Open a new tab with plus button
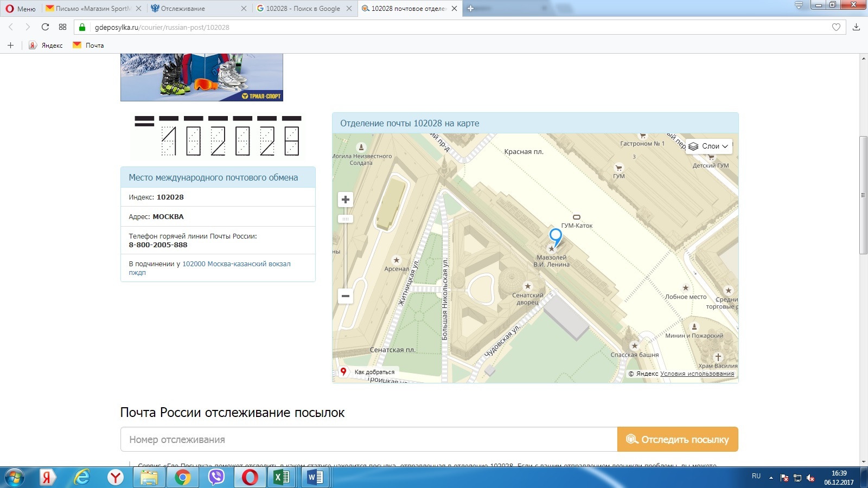868x488 pixels. (x=470, y=9)
